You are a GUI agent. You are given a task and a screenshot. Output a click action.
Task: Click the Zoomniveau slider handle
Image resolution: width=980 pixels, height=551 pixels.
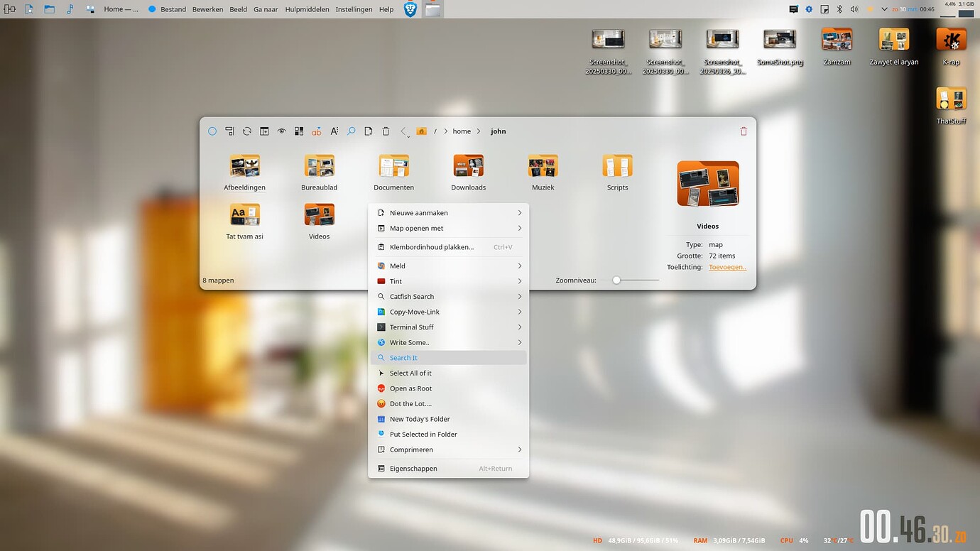pyautogui.click(x=616, y=280)
